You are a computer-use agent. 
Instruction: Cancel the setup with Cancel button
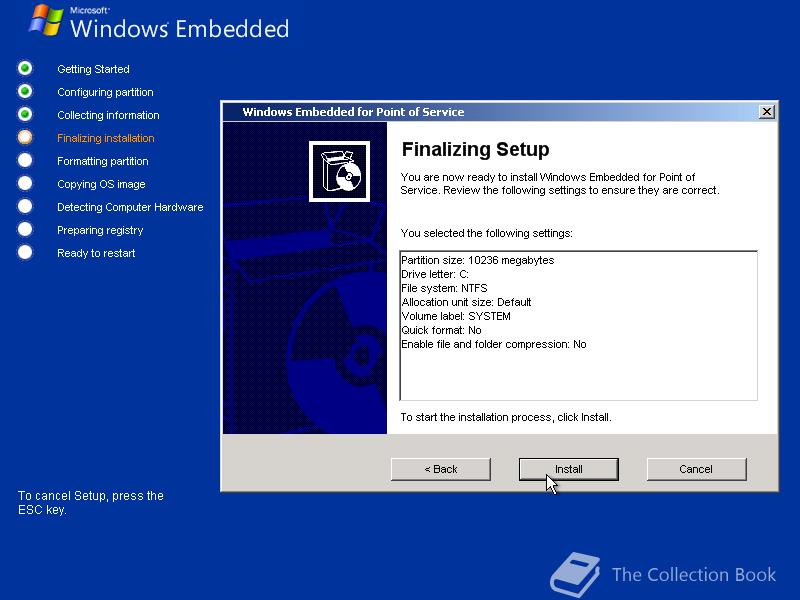pyautogui.click(x=696, y=469)
